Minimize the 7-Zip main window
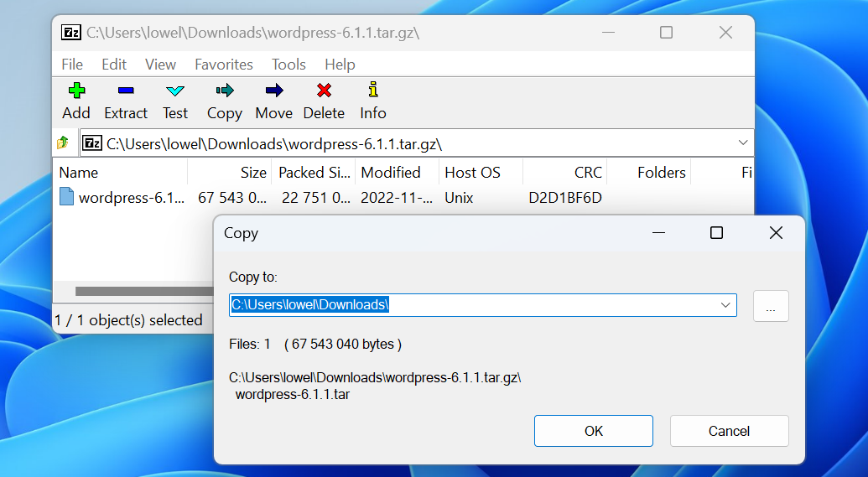Screen dimensions: 868x477 (608, 33)
